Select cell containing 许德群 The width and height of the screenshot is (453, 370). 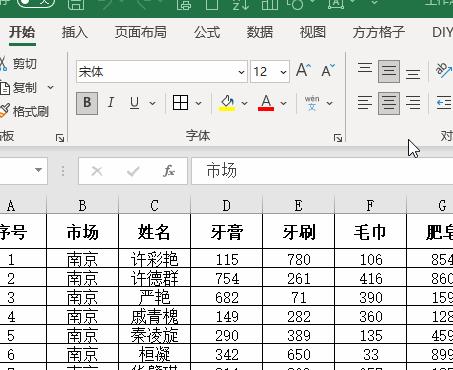[x=154, y=278]
